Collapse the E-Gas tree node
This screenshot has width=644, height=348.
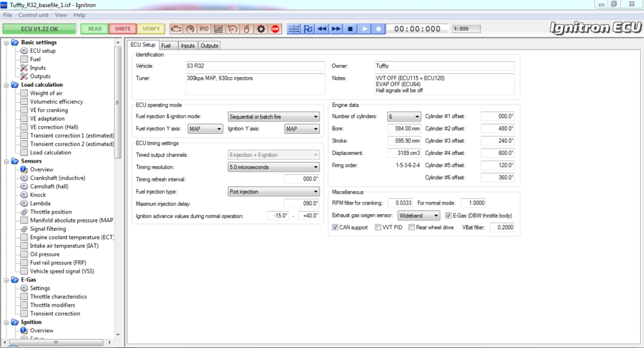6,280
